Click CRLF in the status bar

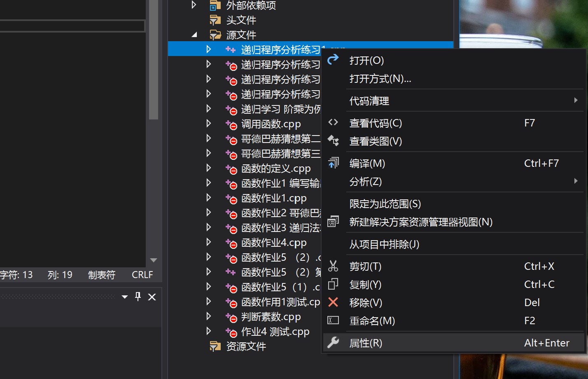click(x=142, y=274)
